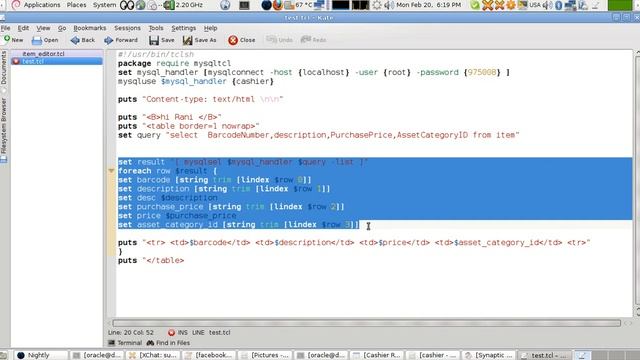Switch to XChat taskbar window
The image size is (640, 360).
point(152,355)
